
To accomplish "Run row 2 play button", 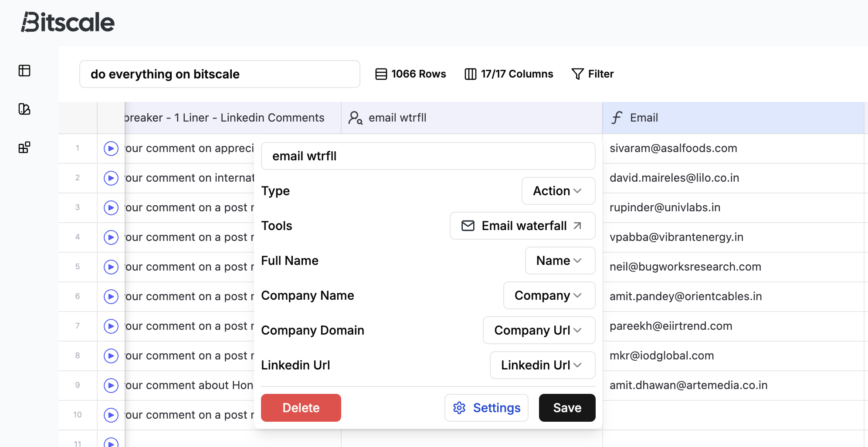I will point(111,178).
